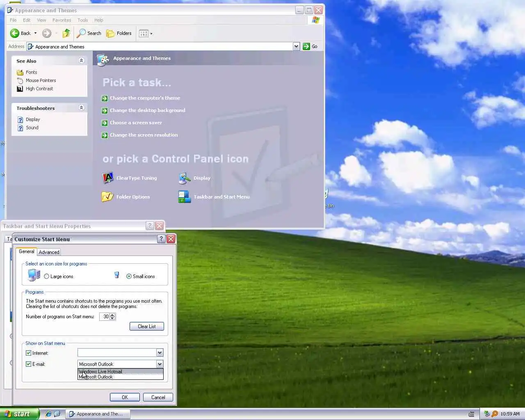The height and width of the screenshot is (420, 525).
Task: Click the Back arrow icon in Explorer toolbar
Action: coord(15,33)
